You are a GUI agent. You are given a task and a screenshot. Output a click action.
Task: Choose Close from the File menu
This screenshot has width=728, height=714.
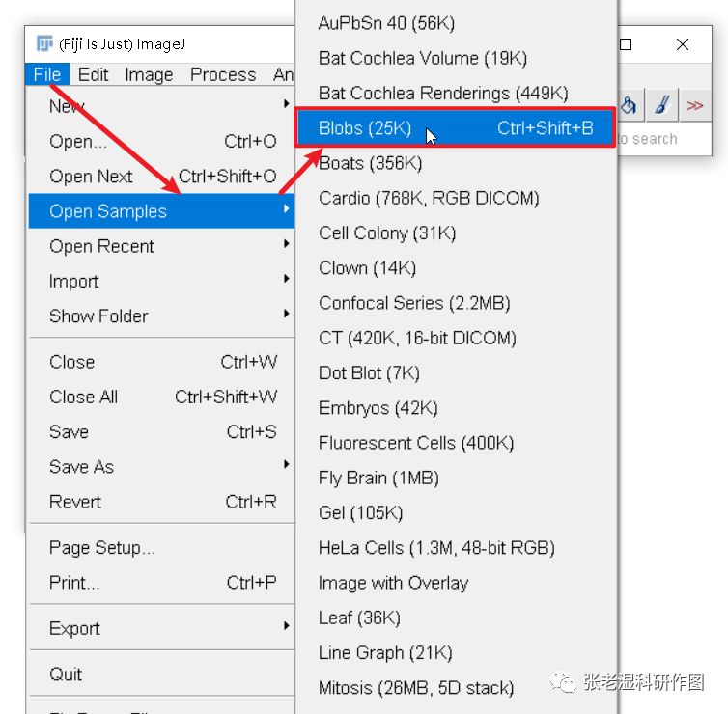tap(161, 362)
